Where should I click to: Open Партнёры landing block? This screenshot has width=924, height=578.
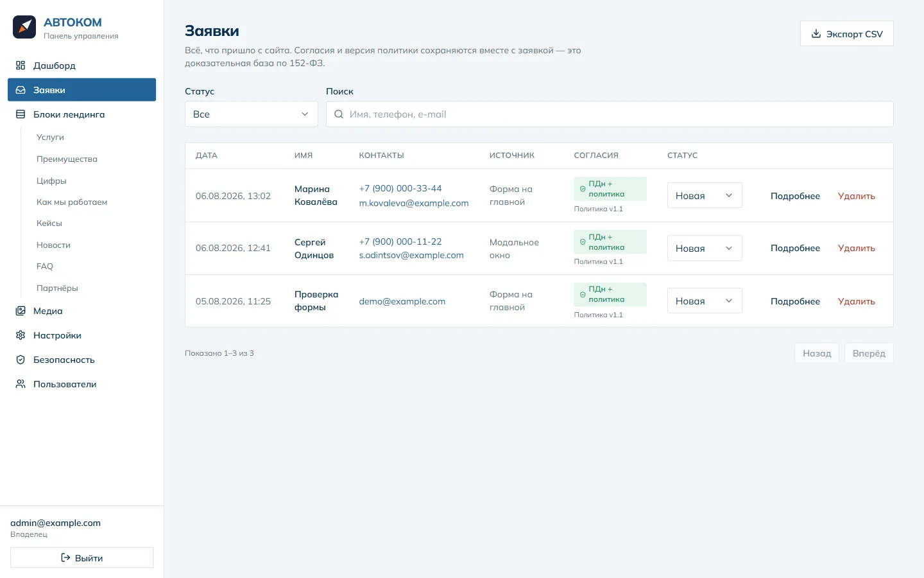point(92,288)
